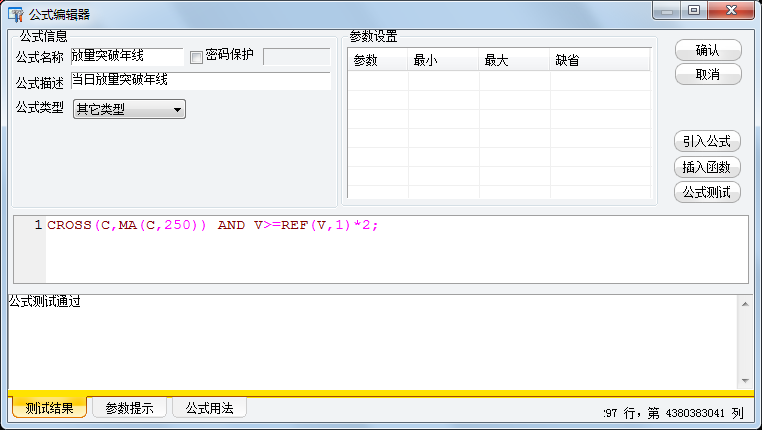Click 插入函数 insert function button

coord(707,167)
